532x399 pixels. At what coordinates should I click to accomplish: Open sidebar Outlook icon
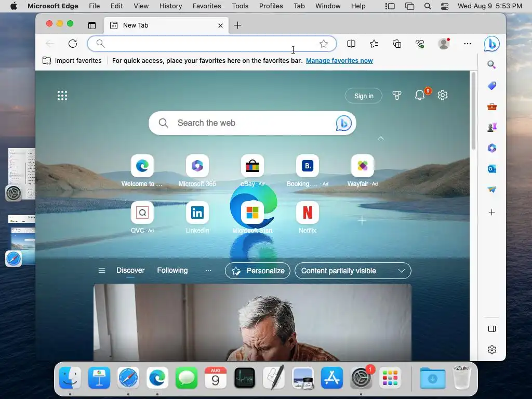(x=491, y=169)
